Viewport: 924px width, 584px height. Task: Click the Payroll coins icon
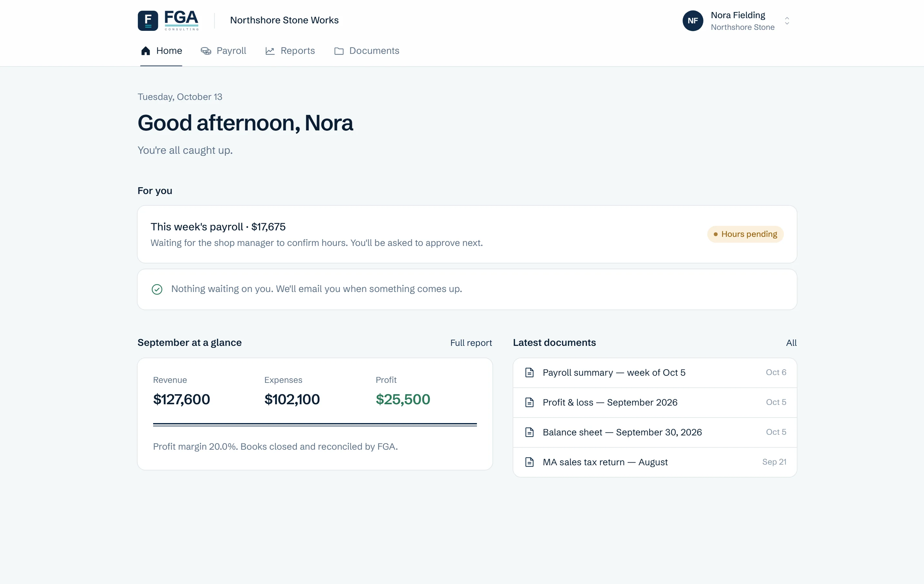click(x=206, y=51)
